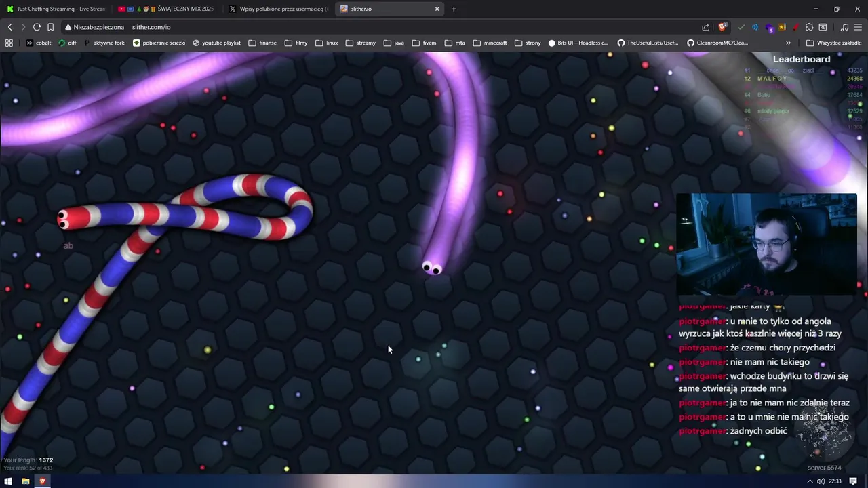
Task: Go back using the browser back arrow
Action: [x=9, y=27]
